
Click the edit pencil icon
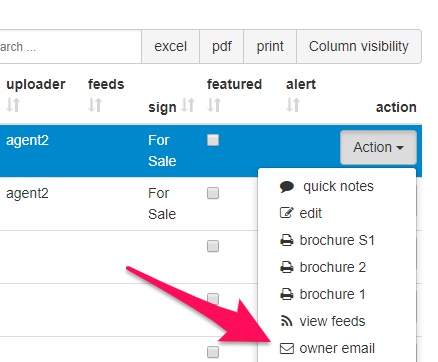point(286,213)
